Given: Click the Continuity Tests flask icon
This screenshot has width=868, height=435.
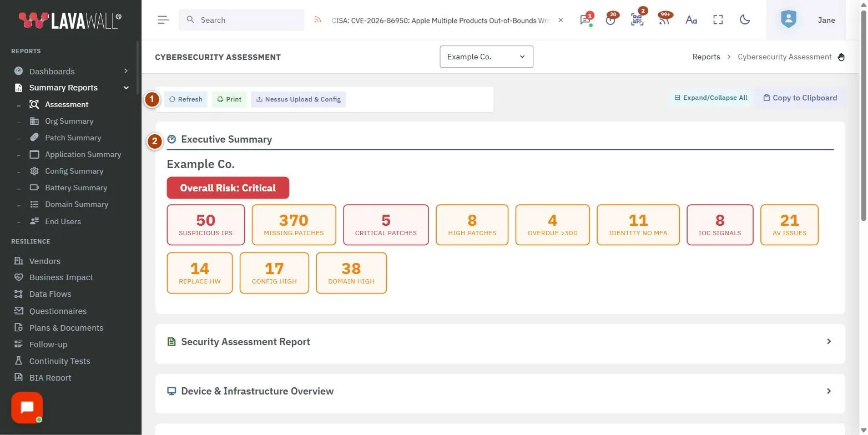Looking at the screenshot, I should click(x=19, y=361).
